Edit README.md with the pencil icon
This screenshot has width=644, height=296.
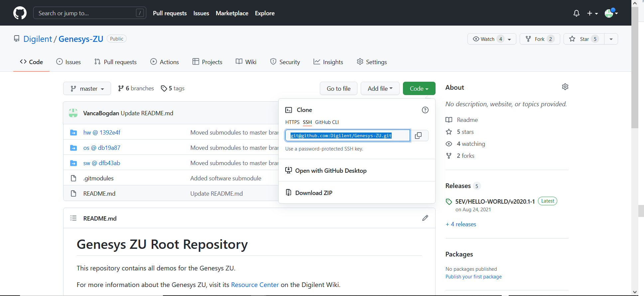point(425,218)
